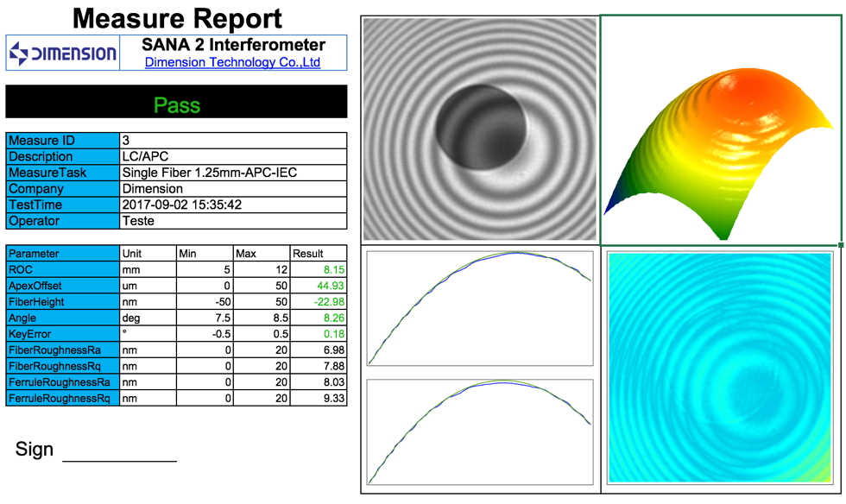The image size is (846, 504).
Task: Click the green Pass status banner
Action: click(x=176, y=105)
